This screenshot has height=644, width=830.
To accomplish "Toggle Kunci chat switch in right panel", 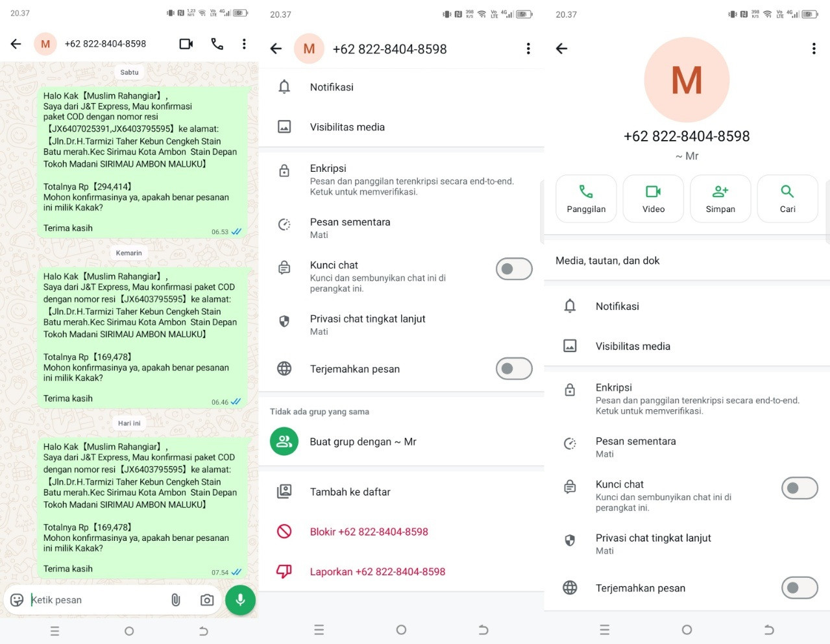I will click(799, 488).
